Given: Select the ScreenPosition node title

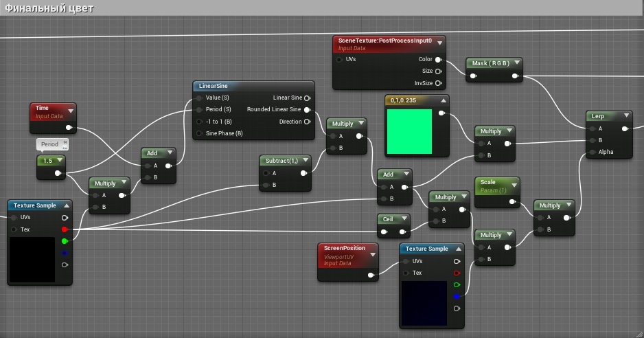Looking at the screenshot, I should [344, 248].
